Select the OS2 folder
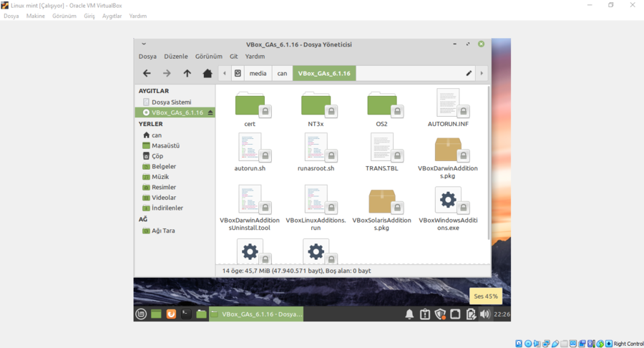Viewport: 644px width, 348px height. click(x=382, y=110)
